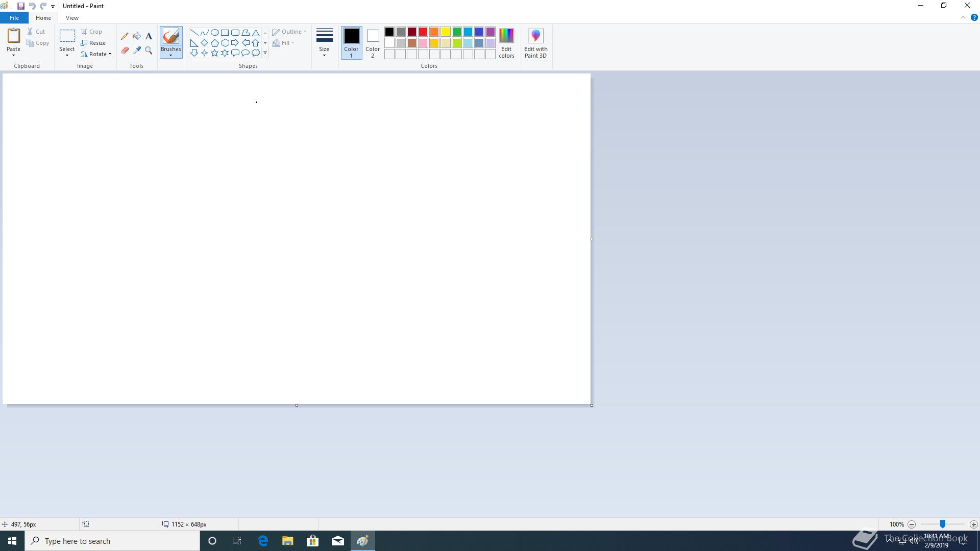
Task: Select the Eraser tool
Action: click(125, 51)
